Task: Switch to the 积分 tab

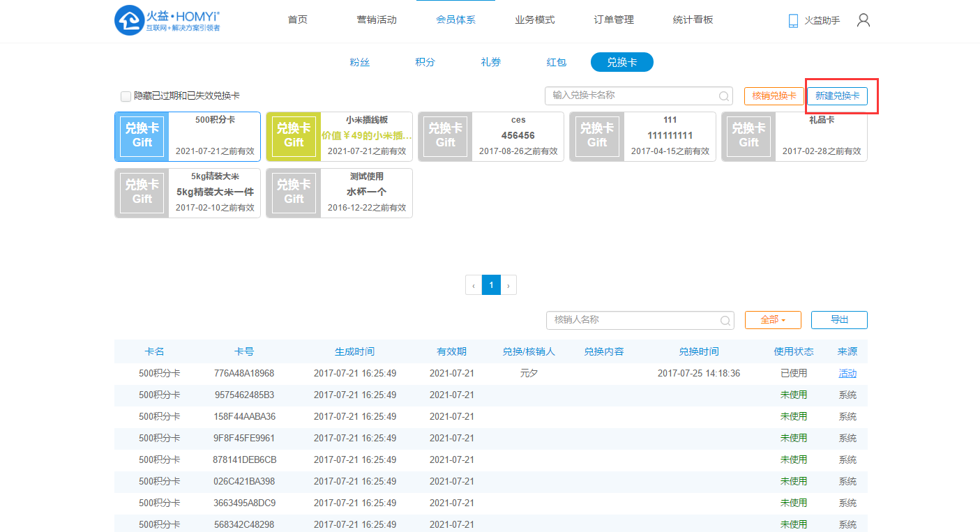Action: pyautogui.click(x=425, y=62)
